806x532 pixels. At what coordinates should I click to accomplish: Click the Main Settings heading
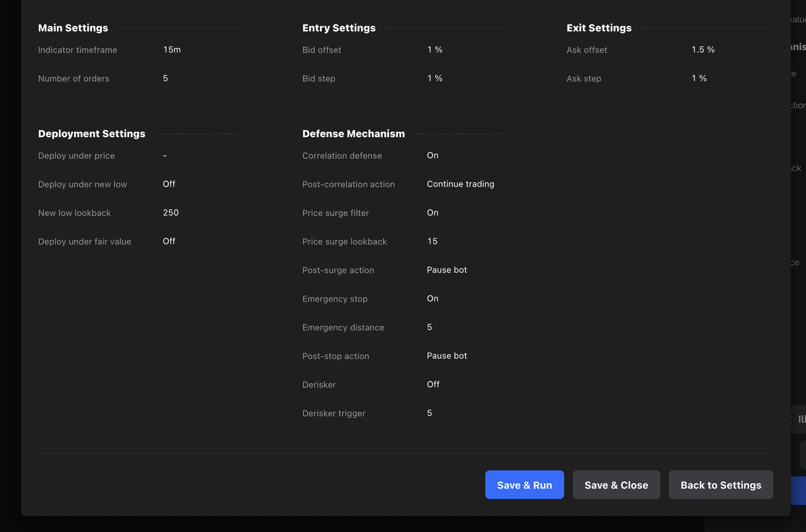[x=73, y=28]
